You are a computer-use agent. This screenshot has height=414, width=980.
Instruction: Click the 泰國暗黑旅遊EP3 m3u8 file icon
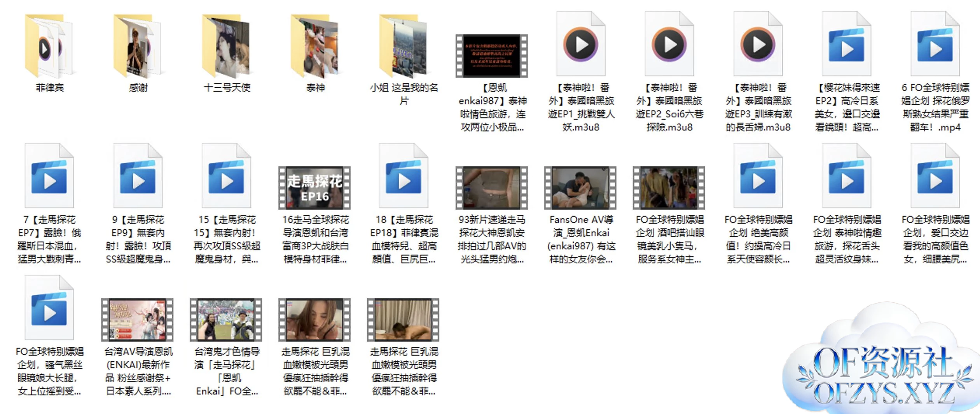[758, 45]
